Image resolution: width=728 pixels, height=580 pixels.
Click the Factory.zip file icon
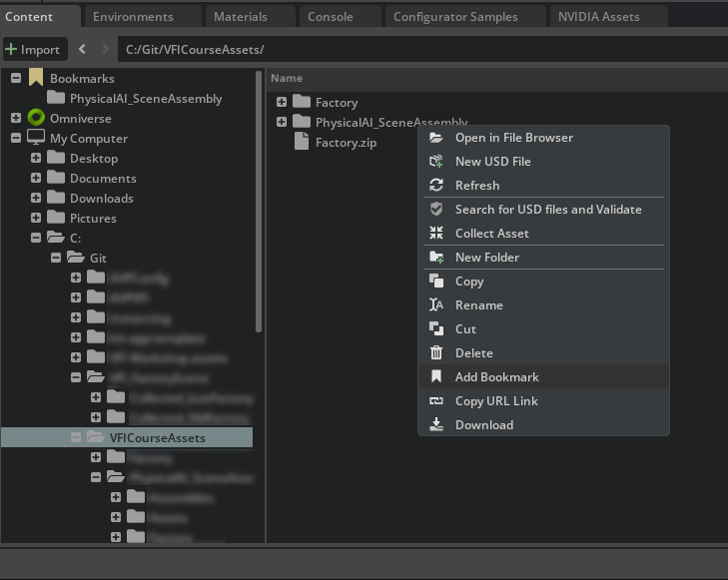click(x=302, y=142)
